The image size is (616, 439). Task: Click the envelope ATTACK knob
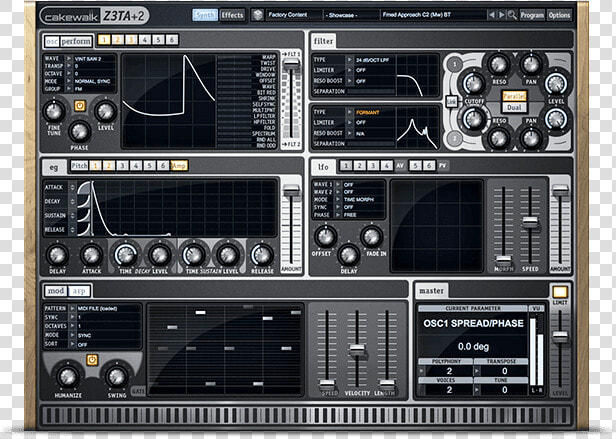pyautogui.click(x=91, y=255)
